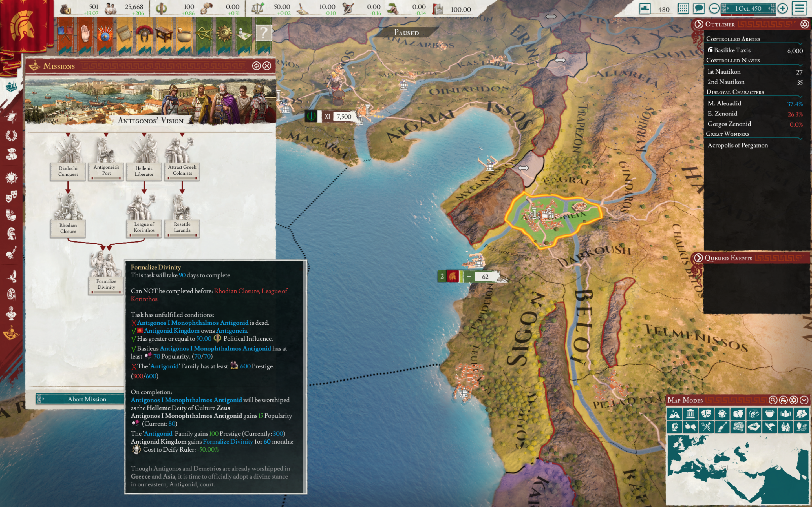Collapse Map Modes with chevron button
The height and width of the screenshot is (507, 812).
804,400
